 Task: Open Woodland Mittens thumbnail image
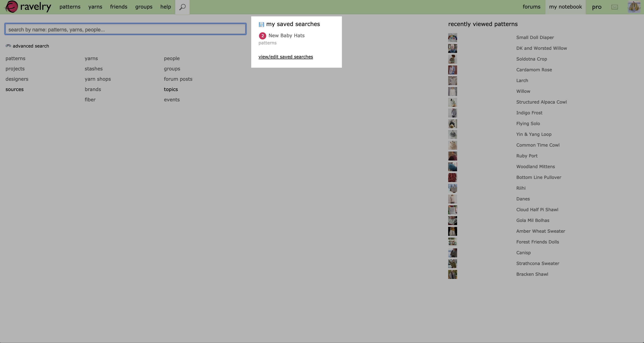point(452,167)
